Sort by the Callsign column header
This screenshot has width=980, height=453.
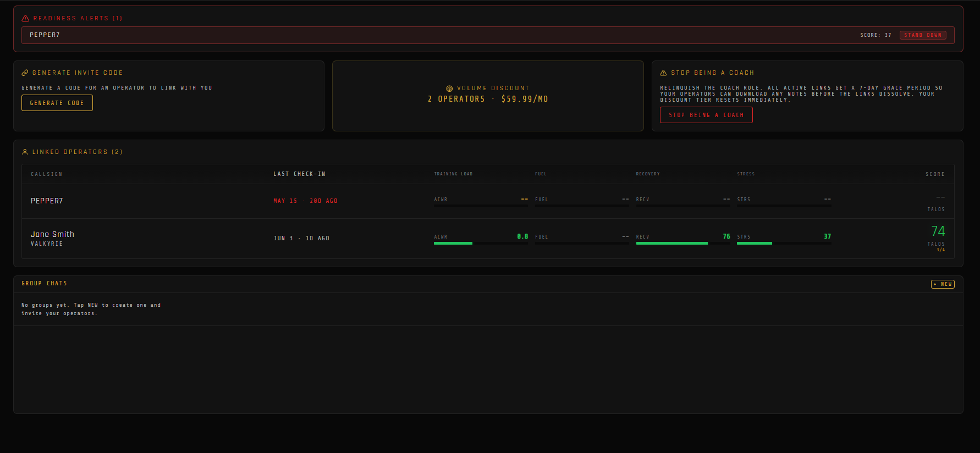coord(47,174)
